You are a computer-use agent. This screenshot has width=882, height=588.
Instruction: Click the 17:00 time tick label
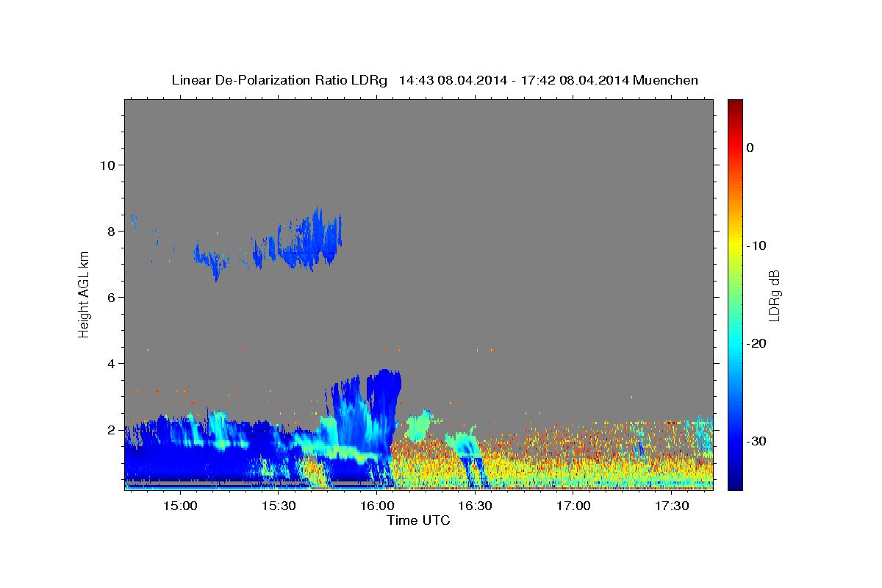(x=573, y=506)
